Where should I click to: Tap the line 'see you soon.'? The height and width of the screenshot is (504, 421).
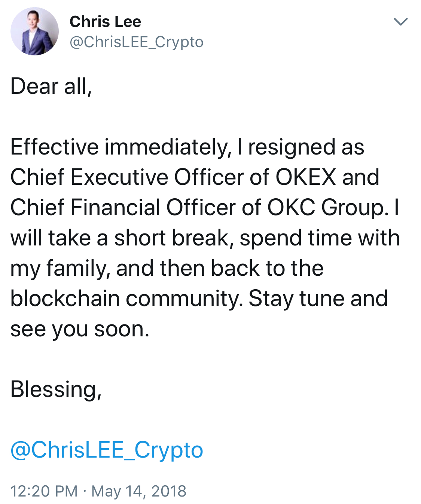tap(80, 329)
